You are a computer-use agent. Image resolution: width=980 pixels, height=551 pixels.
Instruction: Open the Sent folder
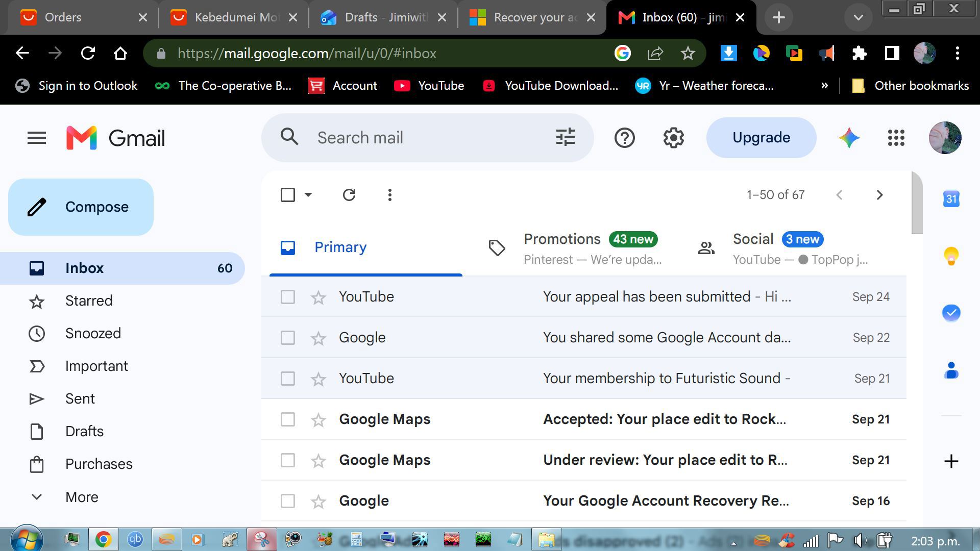click(80, 399)
